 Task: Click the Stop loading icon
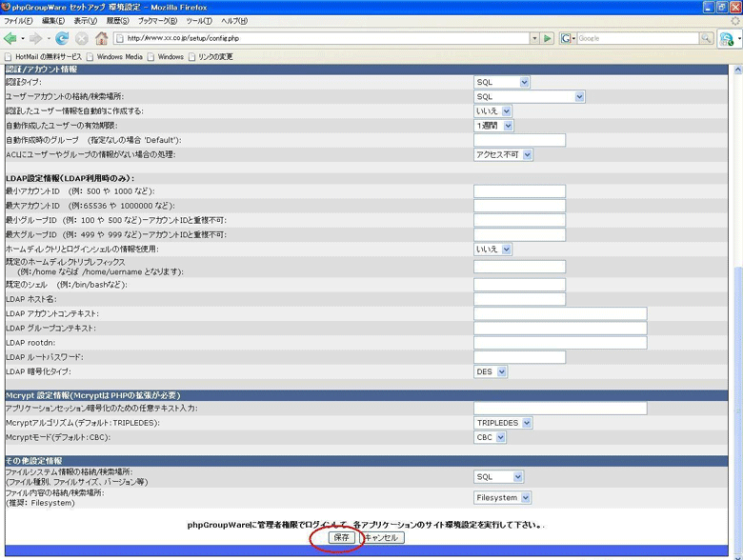coord(81,38)
